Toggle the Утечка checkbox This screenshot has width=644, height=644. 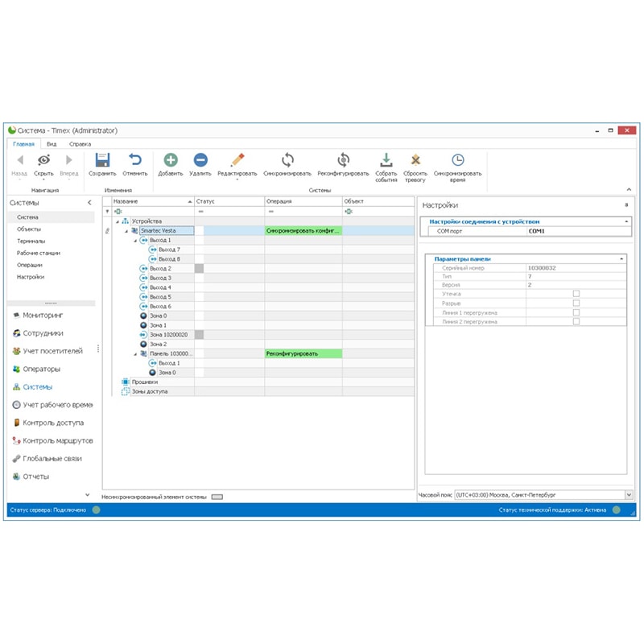pos(576,294)
